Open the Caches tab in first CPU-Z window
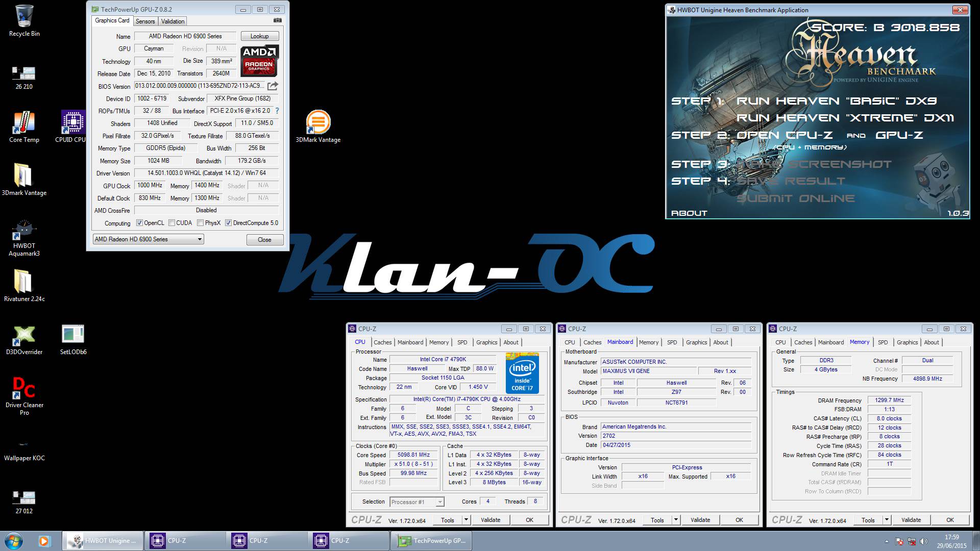 [382, 342]
